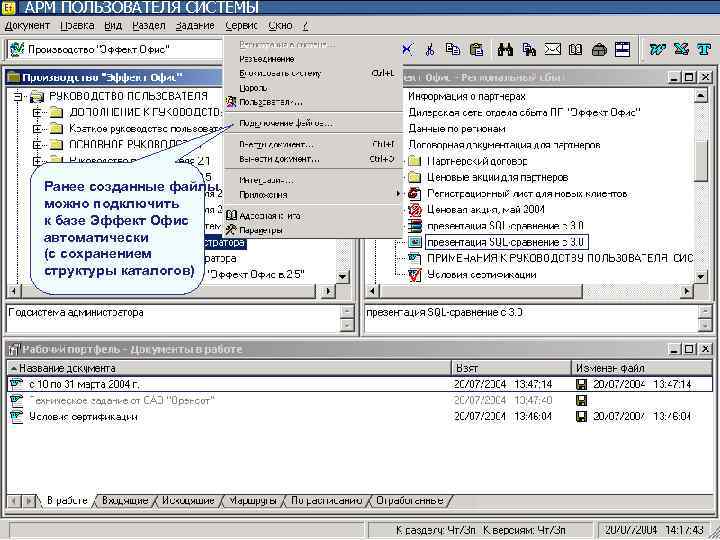Screen dimensions: 720x540
Task: Choose Пароль menu entry
Action: point(312,88)
